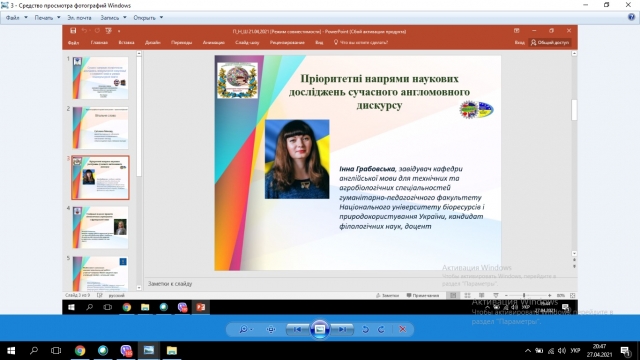Screen dimensions: 640x360
Task: Click the volume icon in system tray
Action: coord(562,351)
